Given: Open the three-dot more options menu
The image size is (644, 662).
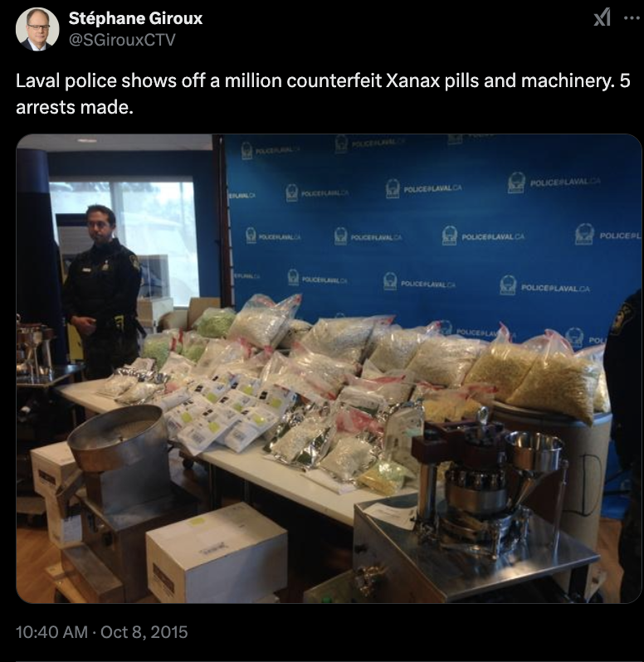Looking at the screenshot, I should click(x=632, y=18).
